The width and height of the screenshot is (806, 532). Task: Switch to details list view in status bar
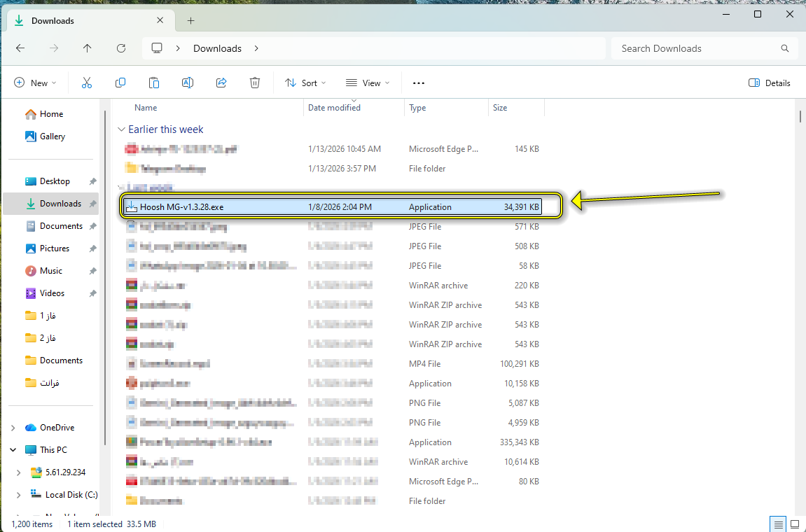click(x=777, y=524)
